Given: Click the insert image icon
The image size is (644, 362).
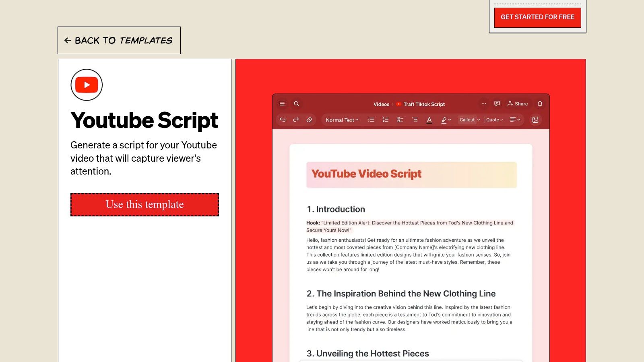Looking at the screenshot, I should pos(535,120).
